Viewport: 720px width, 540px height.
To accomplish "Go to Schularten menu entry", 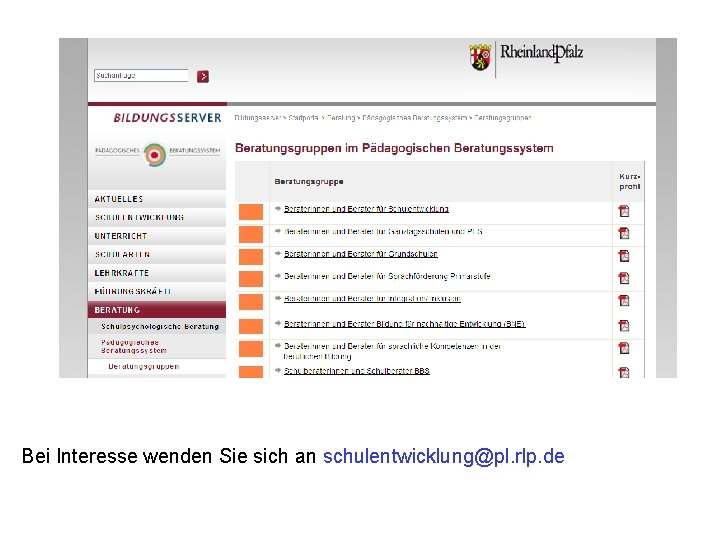I will click(x=157, y=254).
